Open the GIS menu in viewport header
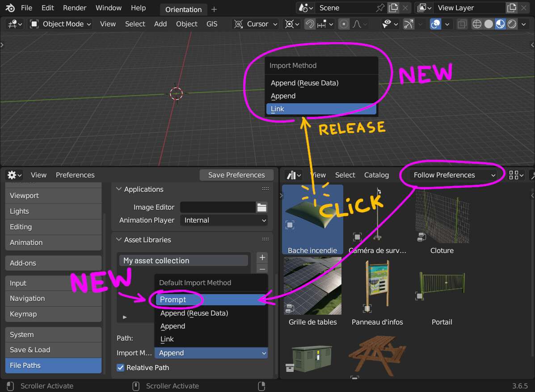Image resolution: width=535 pixels, height=392 pixels. 212,24
